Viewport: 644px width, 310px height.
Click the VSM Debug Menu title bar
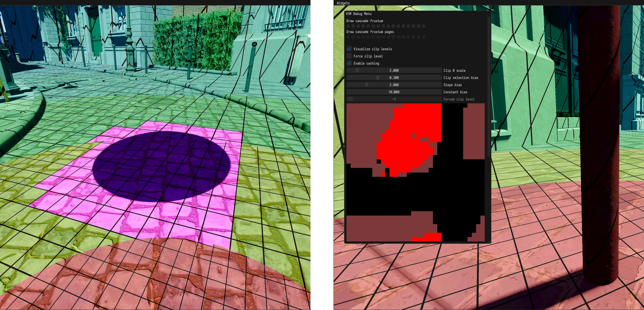point(417,13)
